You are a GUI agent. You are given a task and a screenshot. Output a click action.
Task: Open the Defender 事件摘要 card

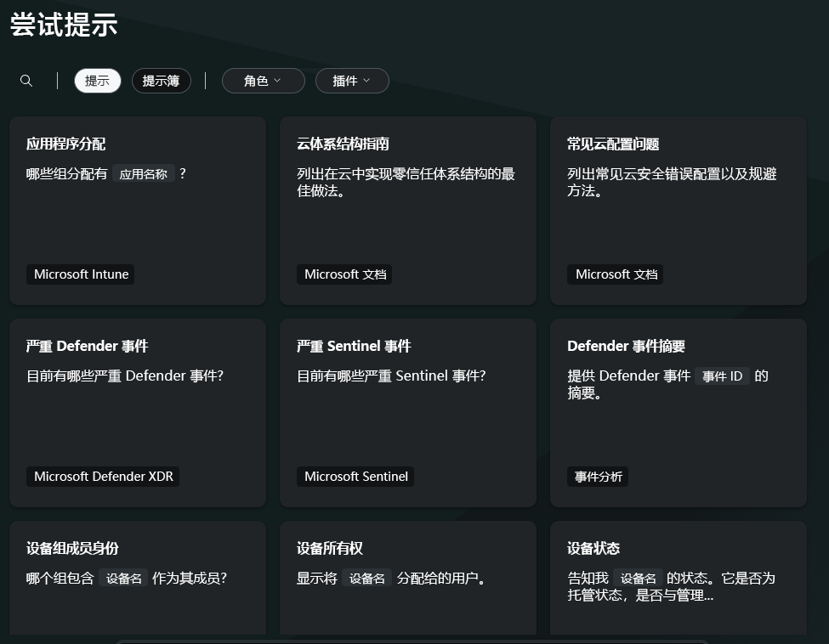(679, 413)
